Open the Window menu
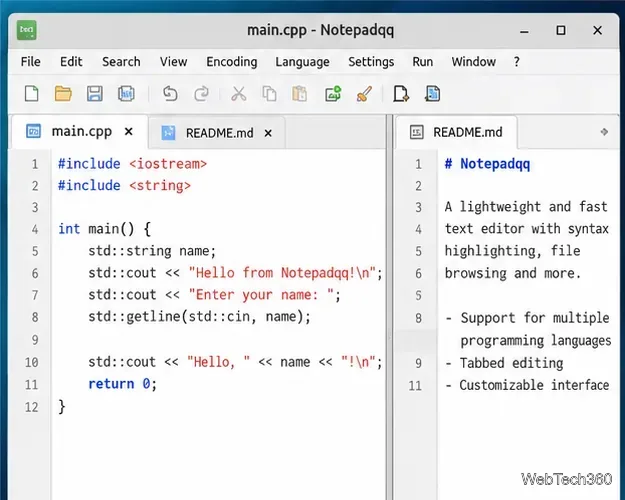The height and width of the screenshot is (500, 625). (474, 62)
